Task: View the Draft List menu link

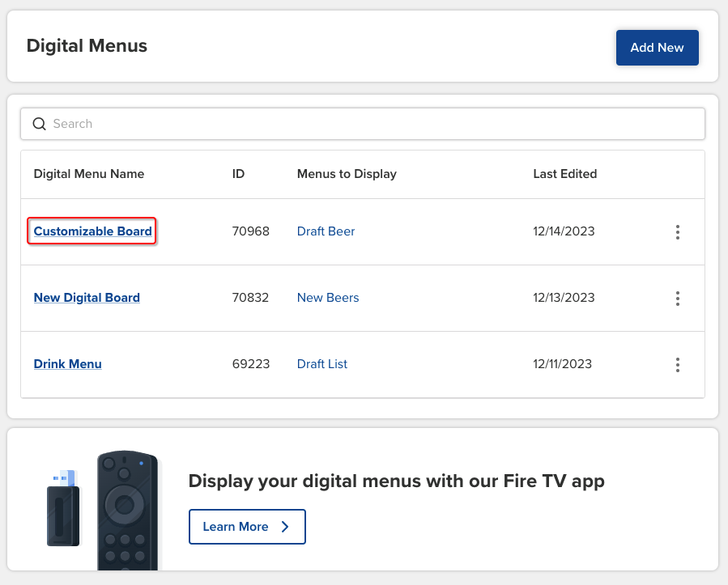Action: 321,364
